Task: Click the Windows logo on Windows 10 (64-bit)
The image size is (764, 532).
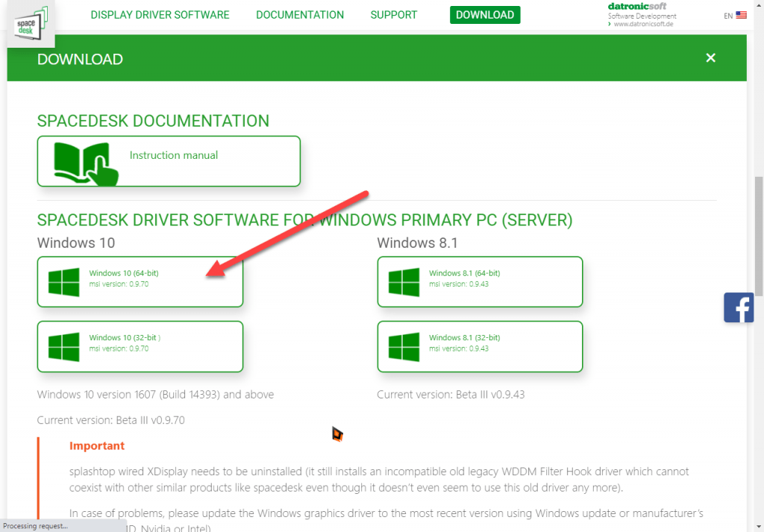Action: (63, 281)
